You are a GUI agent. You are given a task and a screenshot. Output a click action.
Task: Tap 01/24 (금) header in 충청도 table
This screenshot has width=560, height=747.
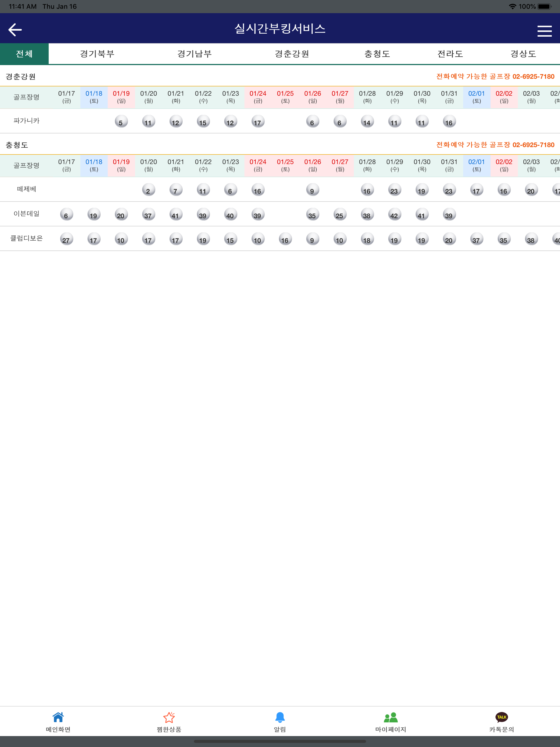[x=258, y=165]
